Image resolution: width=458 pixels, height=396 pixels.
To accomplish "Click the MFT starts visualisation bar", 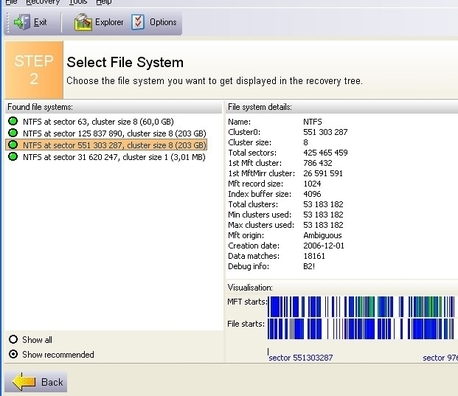I will (x=361, y=306).
